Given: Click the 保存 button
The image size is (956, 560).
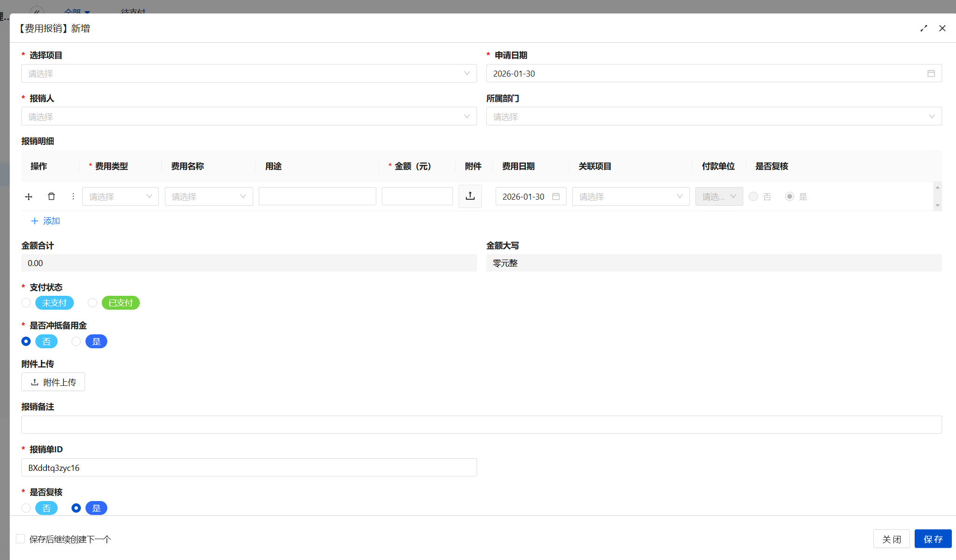Looking at the screenshot, I should click(x=933, y=539).
